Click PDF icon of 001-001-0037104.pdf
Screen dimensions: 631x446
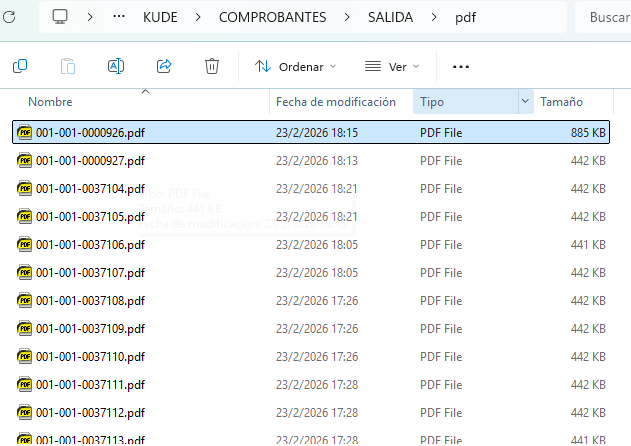pos(24,188)
